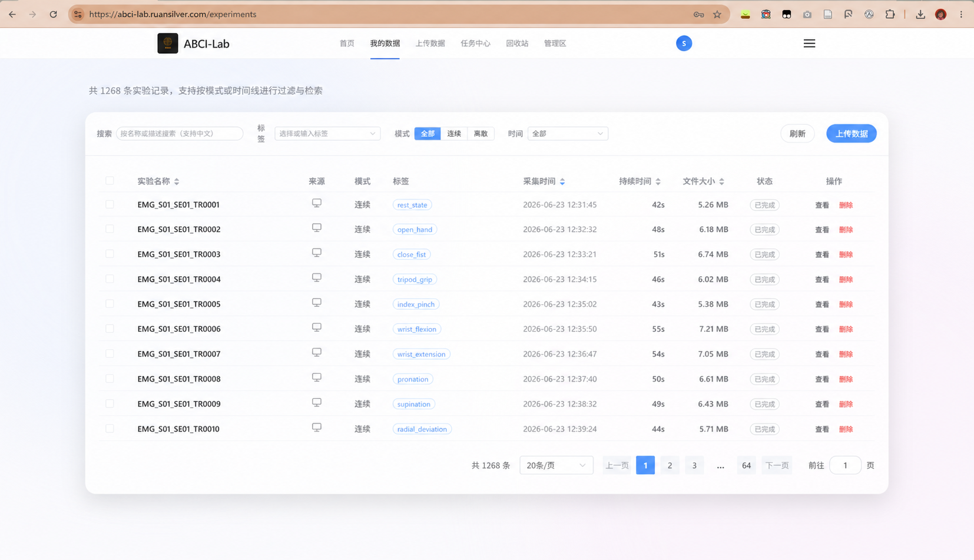Filter mode by 离散 option
The image size is (974, 560).
click(481, 134)
